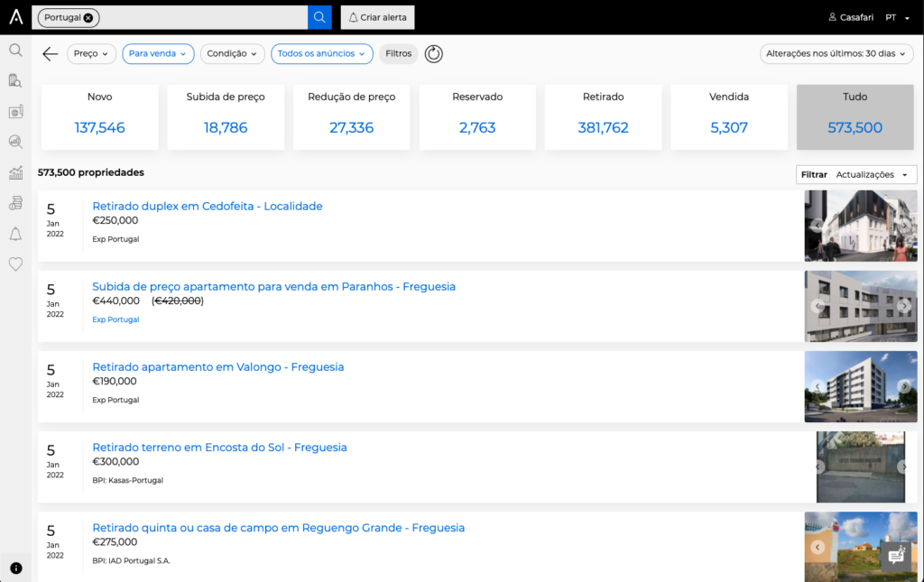Go back with the left arrow icon

click(51, 53)
